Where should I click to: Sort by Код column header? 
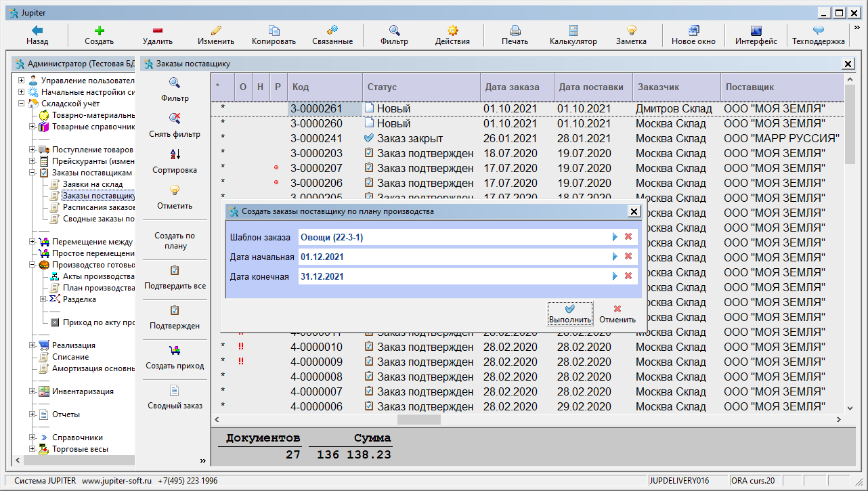[x=324, y=87]
